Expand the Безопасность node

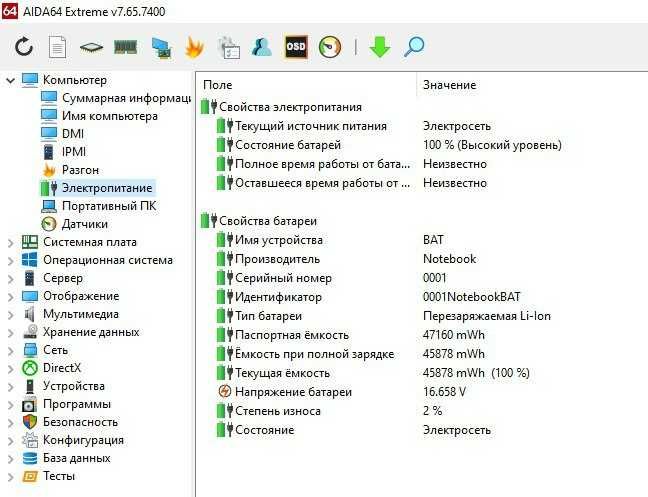point(11,423)
